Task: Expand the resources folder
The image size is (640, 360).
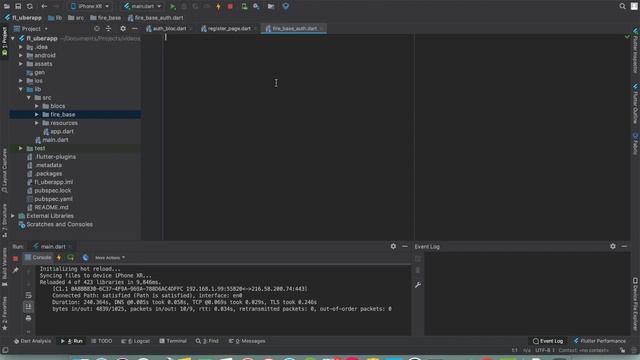Action: coord(37,123)
